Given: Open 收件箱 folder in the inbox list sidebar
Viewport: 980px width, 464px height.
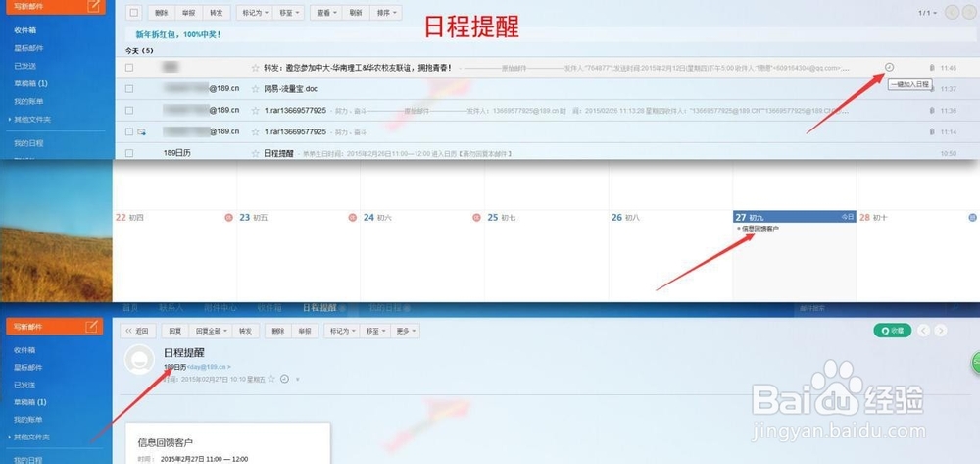Looking at the screenshot, I should (25, 30).
